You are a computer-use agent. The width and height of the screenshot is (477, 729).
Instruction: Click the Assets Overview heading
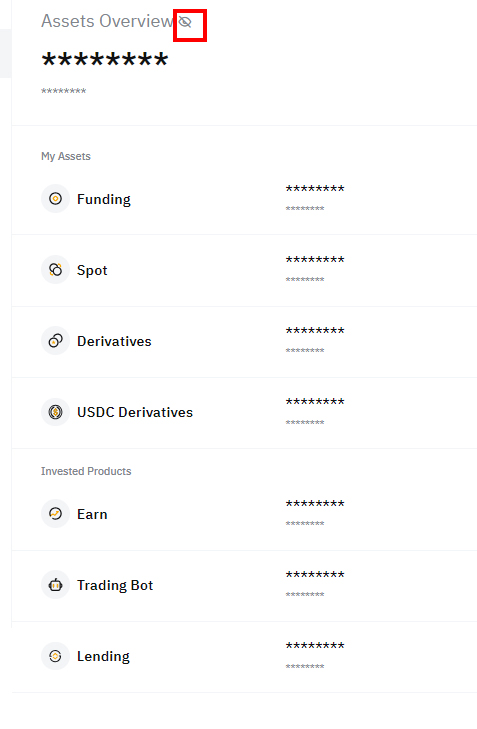(x=107, y=21)
